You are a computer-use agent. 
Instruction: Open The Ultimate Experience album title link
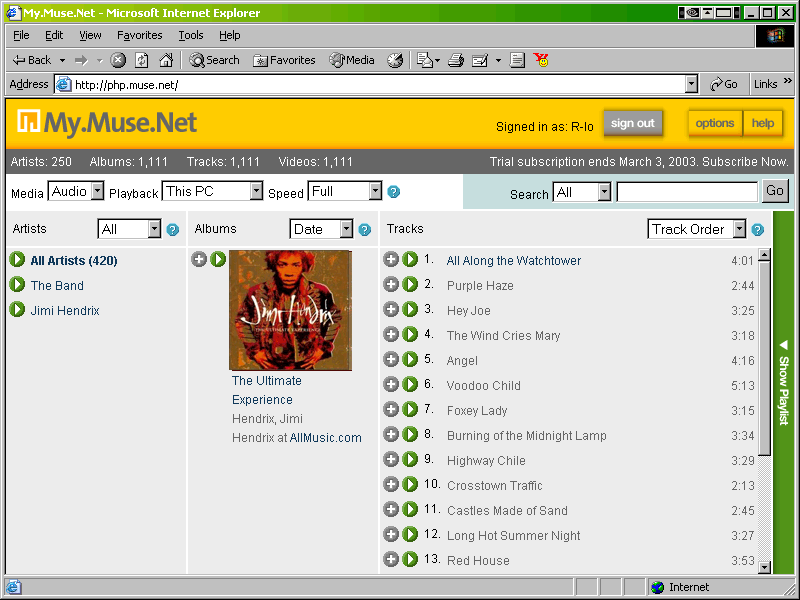coord(267,390)
